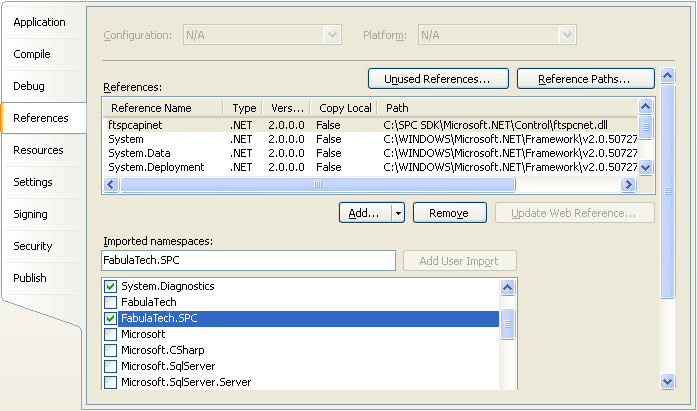Click namespaces list scrollbar thumb
The height and width of the screenshot is (411, 697).
pyautogui.click(x=507, y=324)
